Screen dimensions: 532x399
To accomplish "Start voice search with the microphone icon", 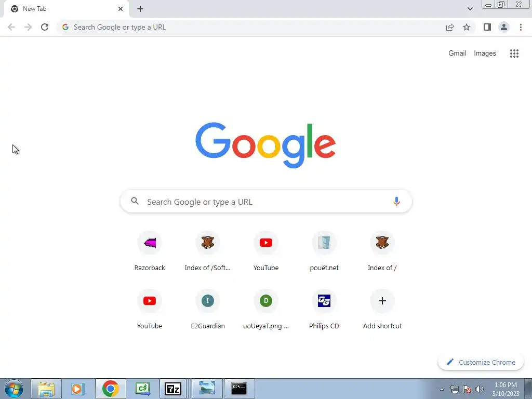I will pos(396,202).
